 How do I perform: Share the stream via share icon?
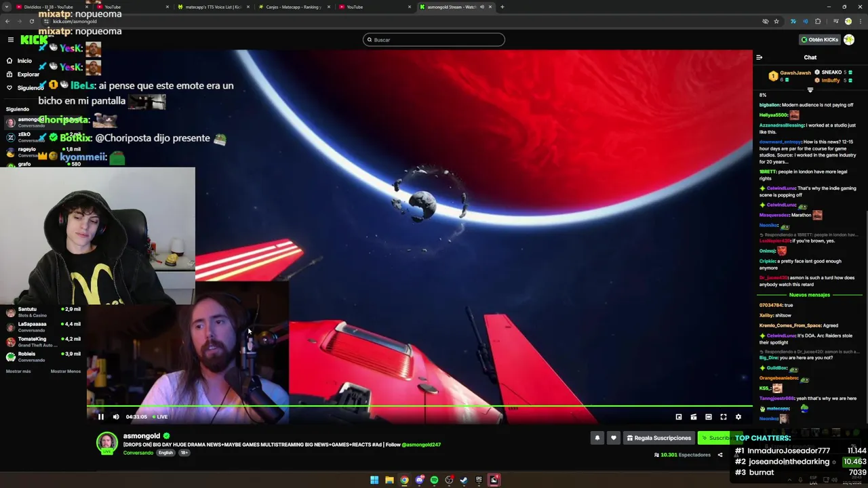(x=720, y=455)
